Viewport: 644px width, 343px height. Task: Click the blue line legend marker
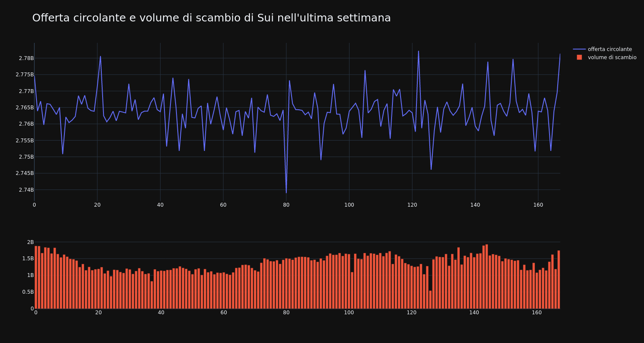(x=579, y=49)
